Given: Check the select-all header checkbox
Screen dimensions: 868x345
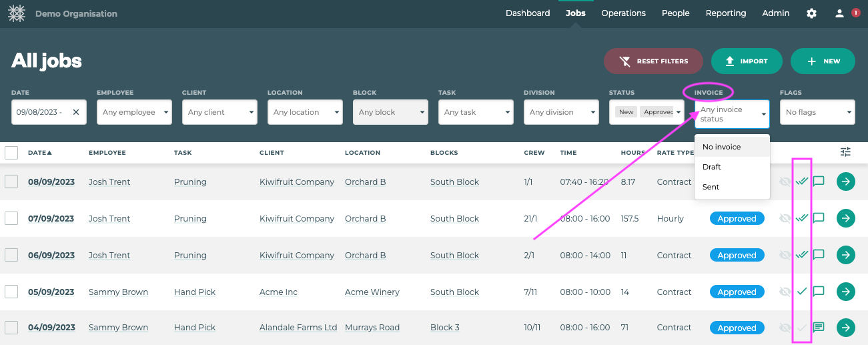Looking at the screenshot, I should coord(11,153).
